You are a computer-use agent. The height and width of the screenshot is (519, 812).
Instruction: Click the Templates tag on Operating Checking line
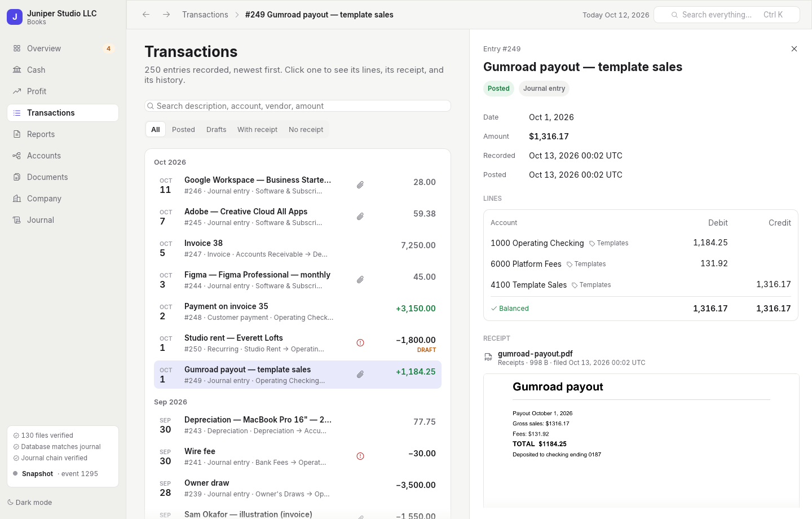point(608,243)
